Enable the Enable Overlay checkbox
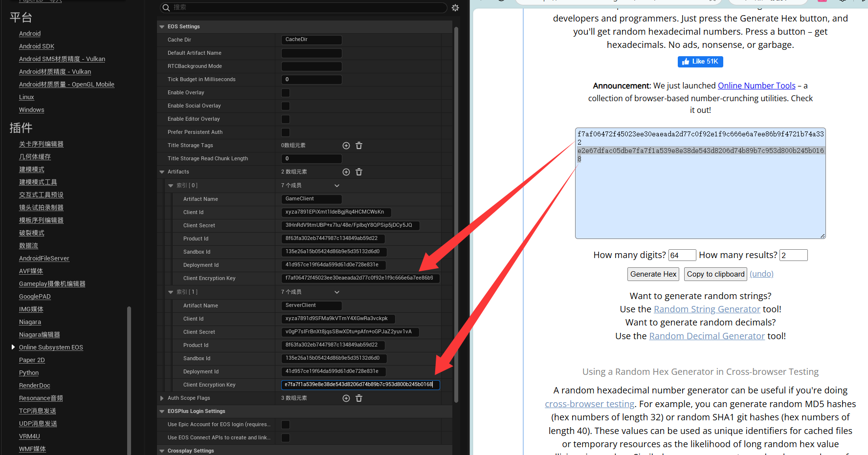Viewport: 868px width, 455px height. coord(286,93)
